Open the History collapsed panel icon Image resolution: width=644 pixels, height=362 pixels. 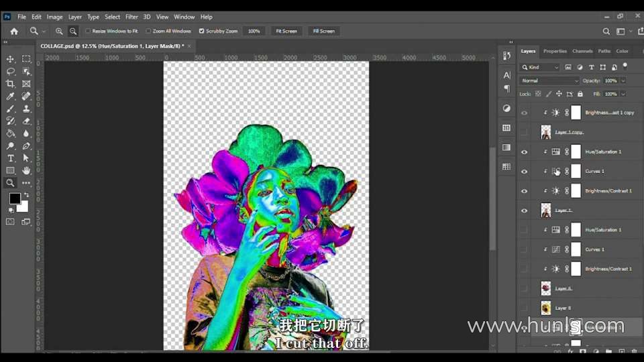coord(506,56)
